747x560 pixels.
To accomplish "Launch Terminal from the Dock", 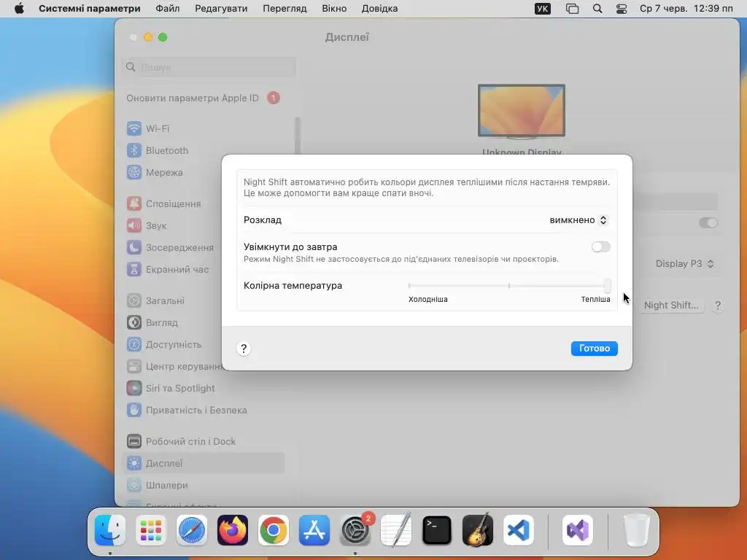I will 437,530.
